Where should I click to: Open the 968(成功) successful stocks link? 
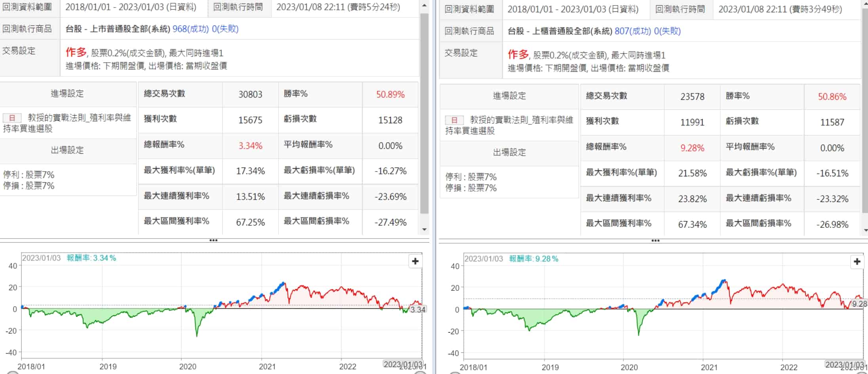click(x=191, y=29)
